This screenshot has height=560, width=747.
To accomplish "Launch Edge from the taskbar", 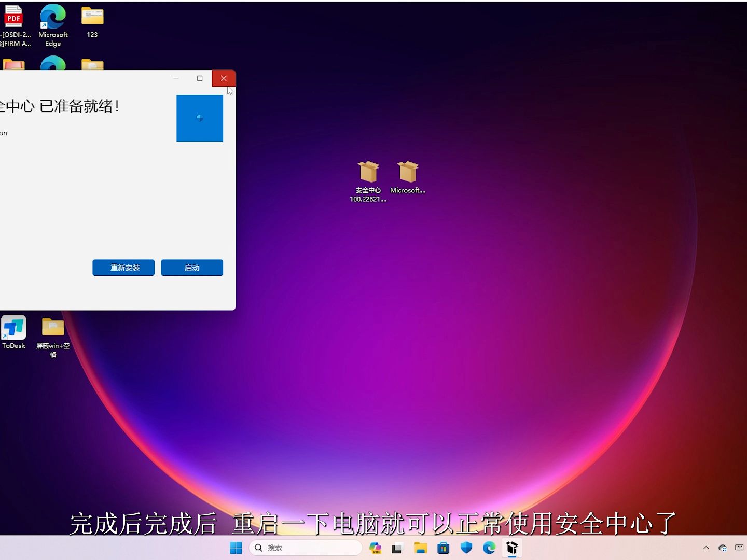I will tap(489, 548).
